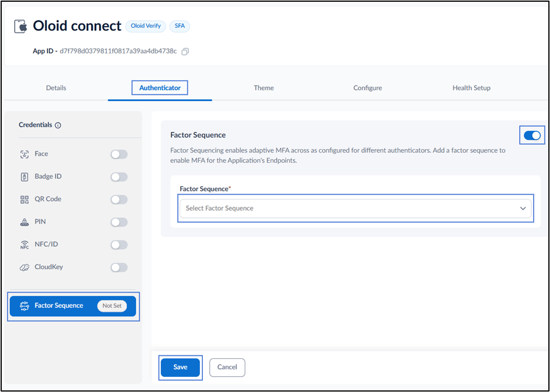The image size is (550, 392).
Task: Click the NFC/ID wireless icon
Action: tap(23, 245)
